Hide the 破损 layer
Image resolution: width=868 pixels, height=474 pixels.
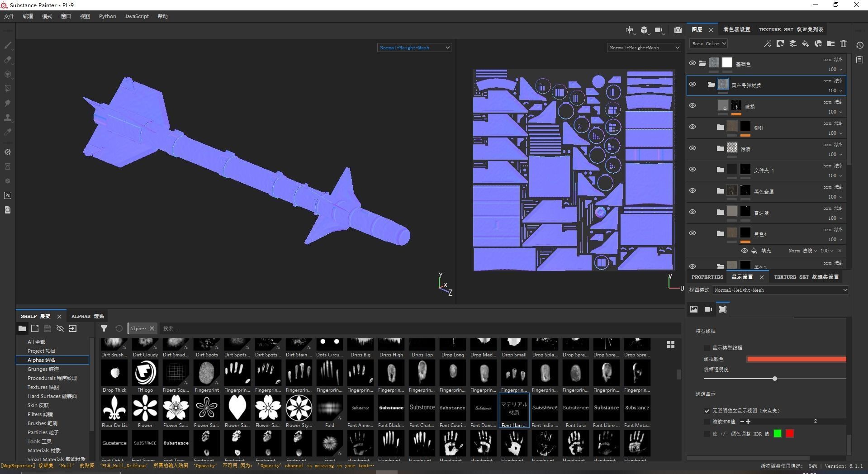click(x=693, y=106)
